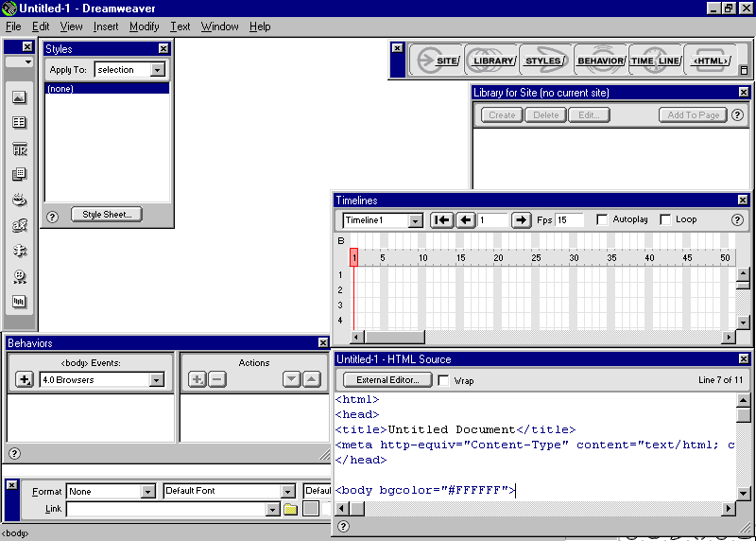This screenshot has width=756, height=541.
Task: Insert a Flash movie object
Action: tap(19, 276)
